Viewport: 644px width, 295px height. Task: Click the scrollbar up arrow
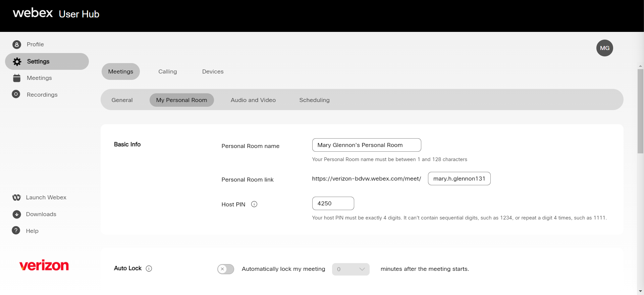tap(640, 66)
